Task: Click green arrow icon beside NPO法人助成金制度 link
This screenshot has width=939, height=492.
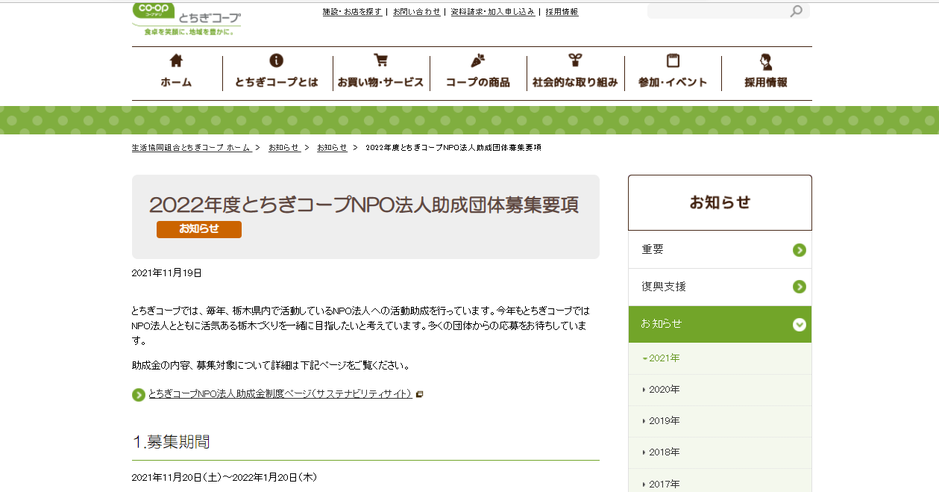Action: pos(138,395)
